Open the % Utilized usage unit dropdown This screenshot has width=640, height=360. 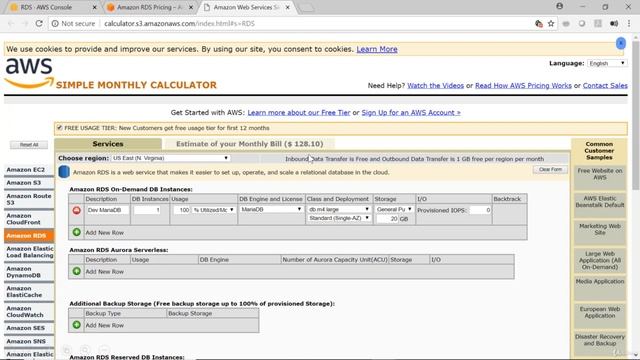(213, 210)
